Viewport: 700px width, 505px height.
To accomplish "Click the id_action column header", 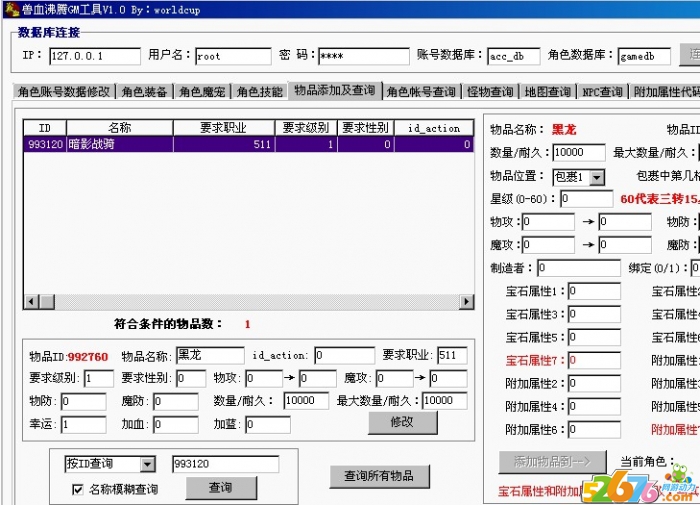I will pos(434,128).
